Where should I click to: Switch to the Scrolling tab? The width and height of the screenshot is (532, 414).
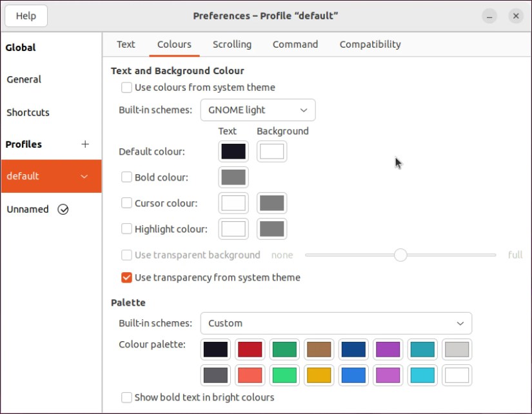pyautogui.click(x=232, y=44)
